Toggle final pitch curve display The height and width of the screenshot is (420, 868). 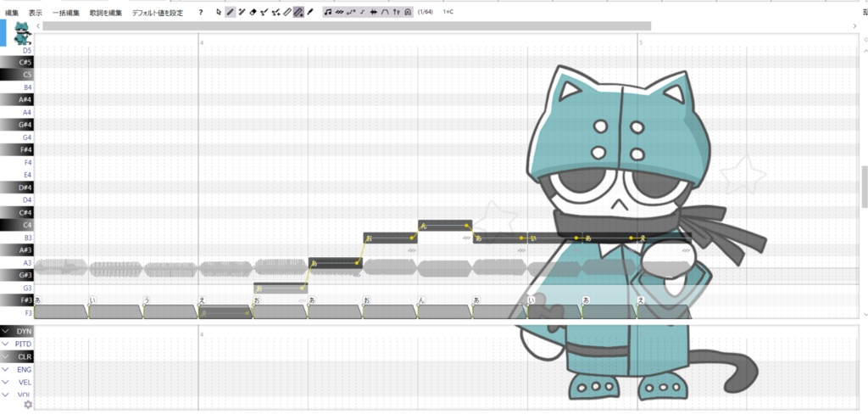[x=362, y=12]
